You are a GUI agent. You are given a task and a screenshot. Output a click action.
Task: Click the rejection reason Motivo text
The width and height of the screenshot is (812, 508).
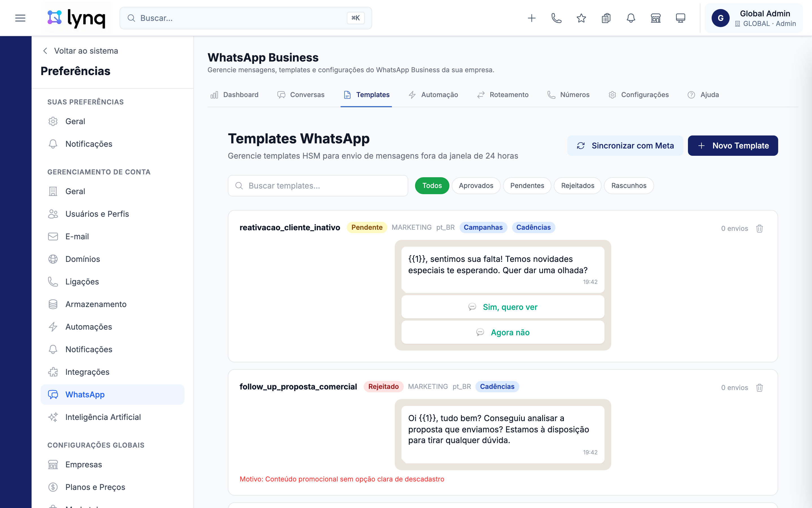pyautogui.click(x=342, y=479)
